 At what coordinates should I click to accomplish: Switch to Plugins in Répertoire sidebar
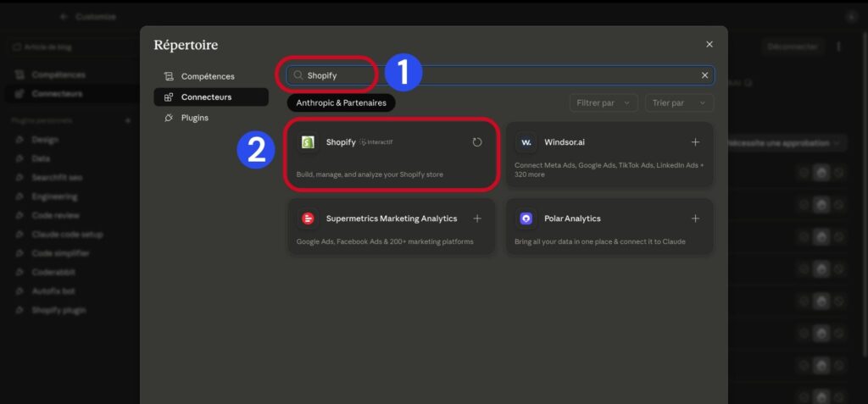[211, 118]
